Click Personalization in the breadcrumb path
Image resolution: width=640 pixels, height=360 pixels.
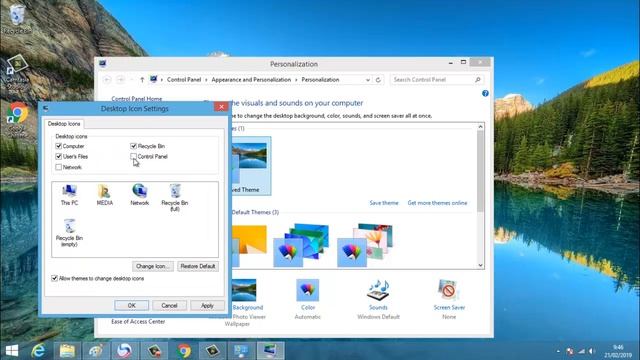tap(320, 80)
